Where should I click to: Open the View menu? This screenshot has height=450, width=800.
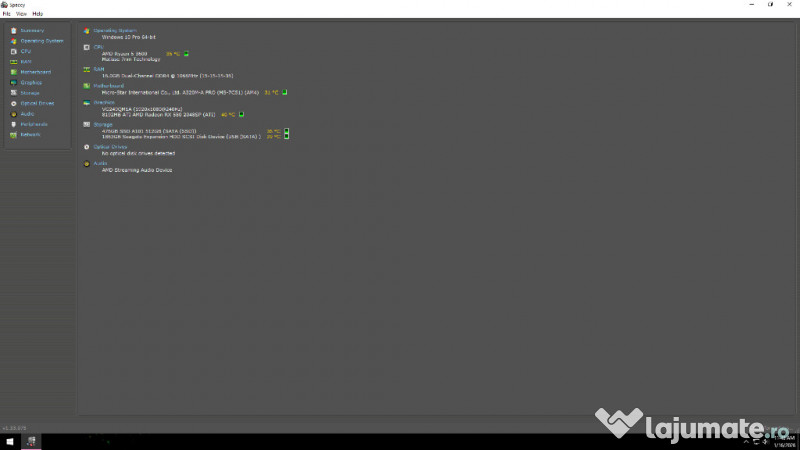(x=21, y=14)
